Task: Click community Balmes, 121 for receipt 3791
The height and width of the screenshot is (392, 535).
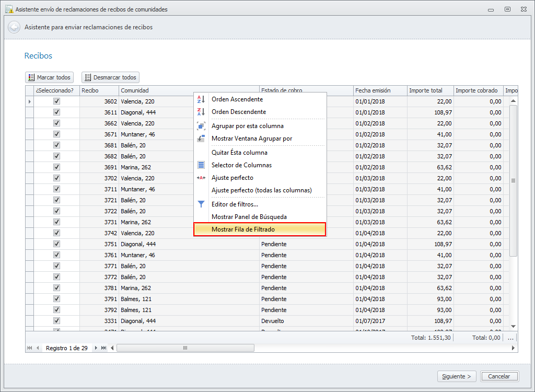Action: pyautogui.click(x=189, y=299)
